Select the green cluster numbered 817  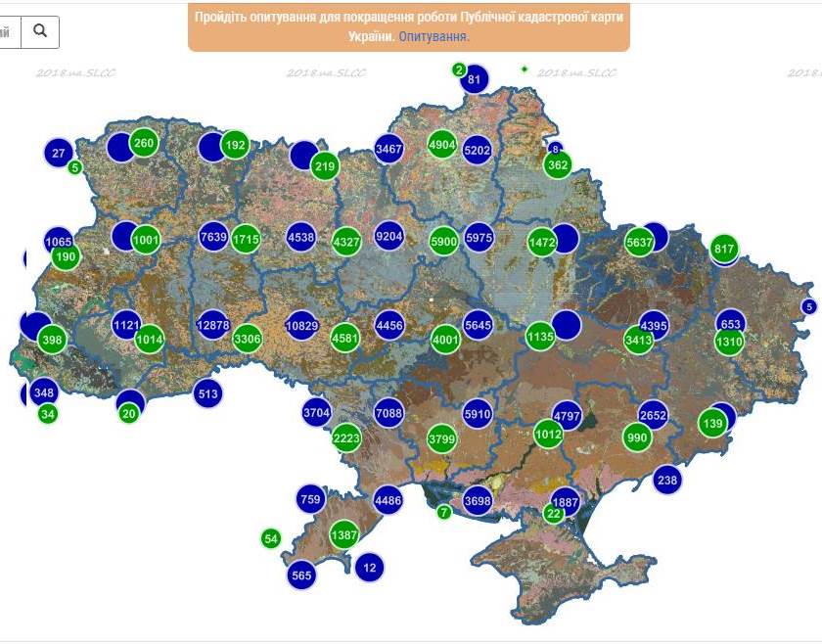tap(723, 249)
